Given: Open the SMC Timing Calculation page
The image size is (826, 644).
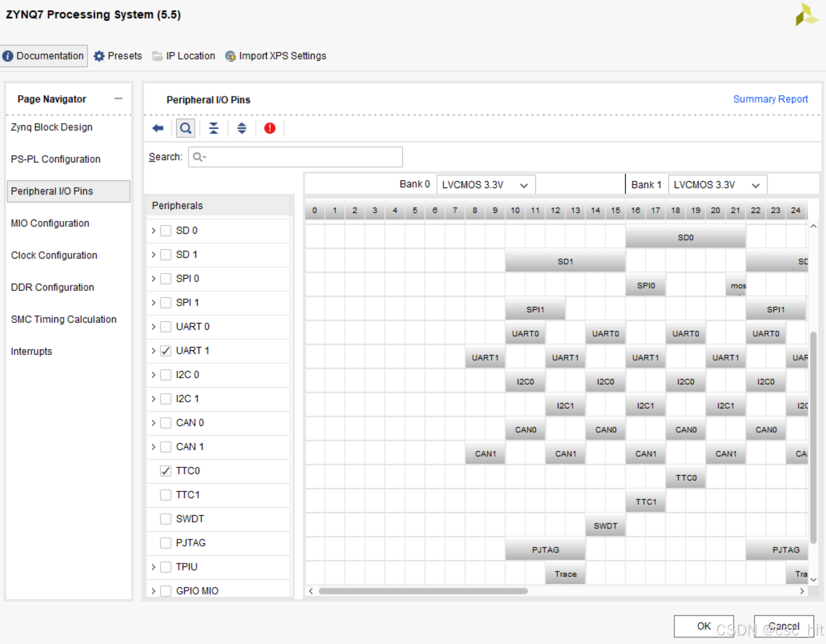Looking at the screenshot, I should coord(64,319).
